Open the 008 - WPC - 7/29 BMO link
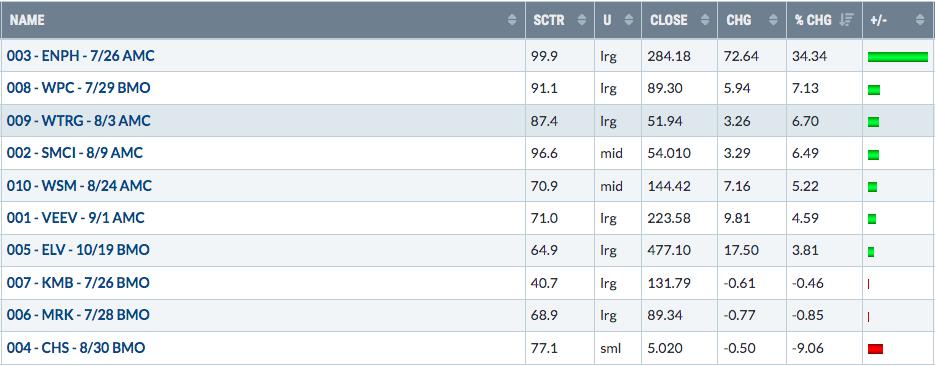Viewport: 935px width, 366px height. 79,88
